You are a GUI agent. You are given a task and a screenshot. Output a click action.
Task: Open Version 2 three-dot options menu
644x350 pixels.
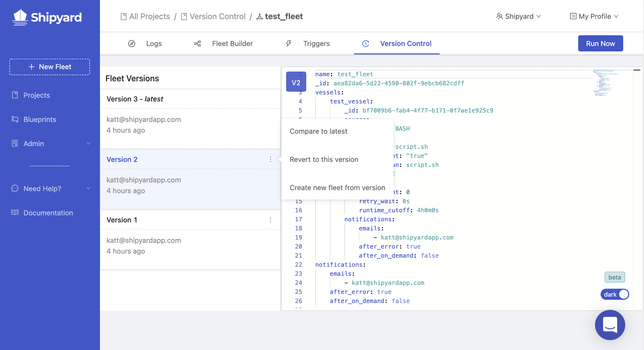270,159
